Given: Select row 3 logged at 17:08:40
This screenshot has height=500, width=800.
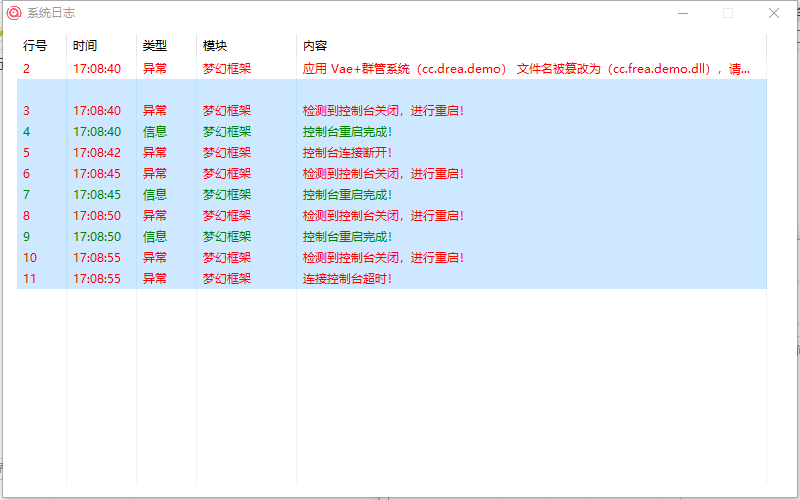Looking at the screenshot, I should 97,111.
